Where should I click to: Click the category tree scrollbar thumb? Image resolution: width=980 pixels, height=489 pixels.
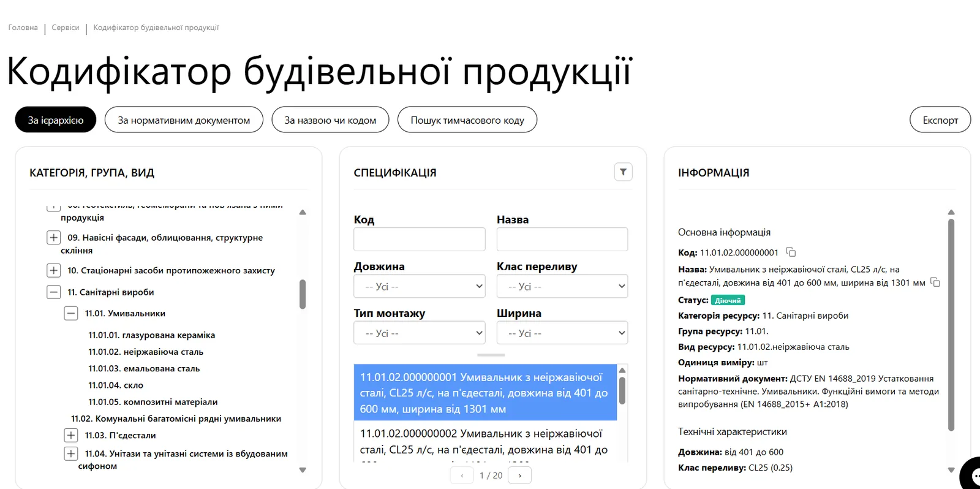click(x=303, y=294)
